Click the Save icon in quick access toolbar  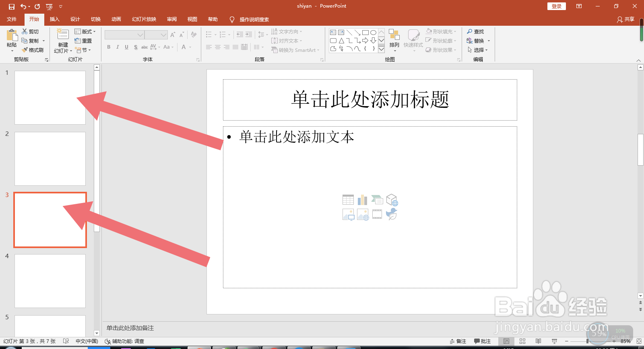(x=11, y=6)
